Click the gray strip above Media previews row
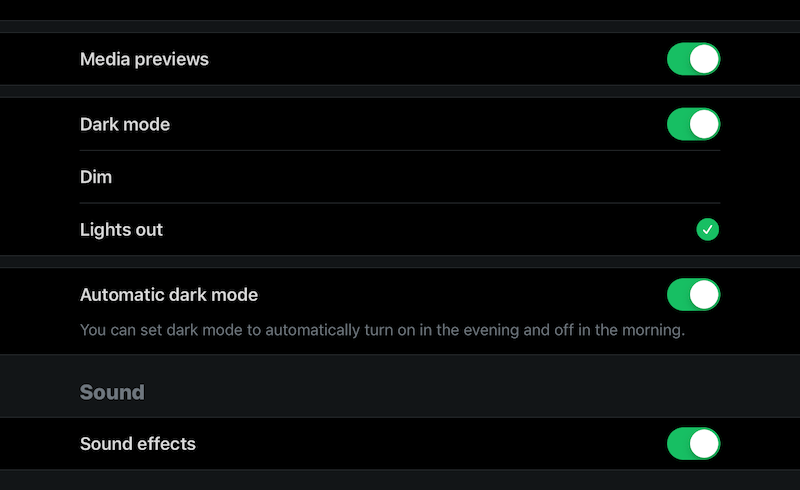This screenshot has width=800, height=490. [400, 27]
